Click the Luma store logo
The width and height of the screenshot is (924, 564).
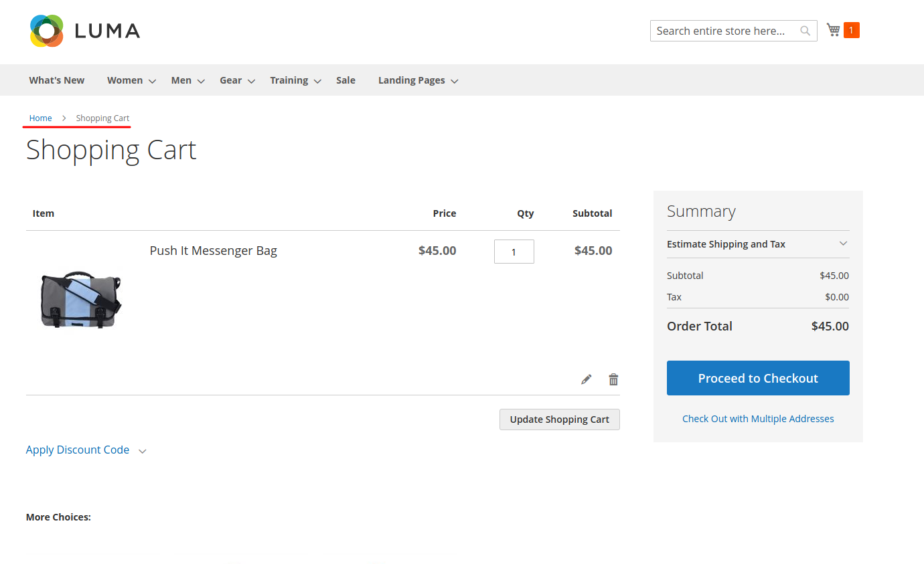[x=84, y=30]
